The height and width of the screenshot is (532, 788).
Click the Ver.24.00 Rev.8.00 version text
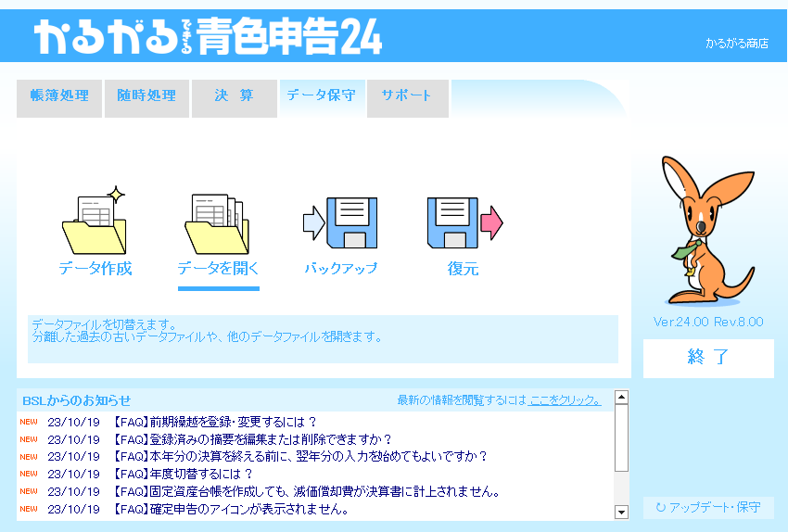[x=708, y=322]
